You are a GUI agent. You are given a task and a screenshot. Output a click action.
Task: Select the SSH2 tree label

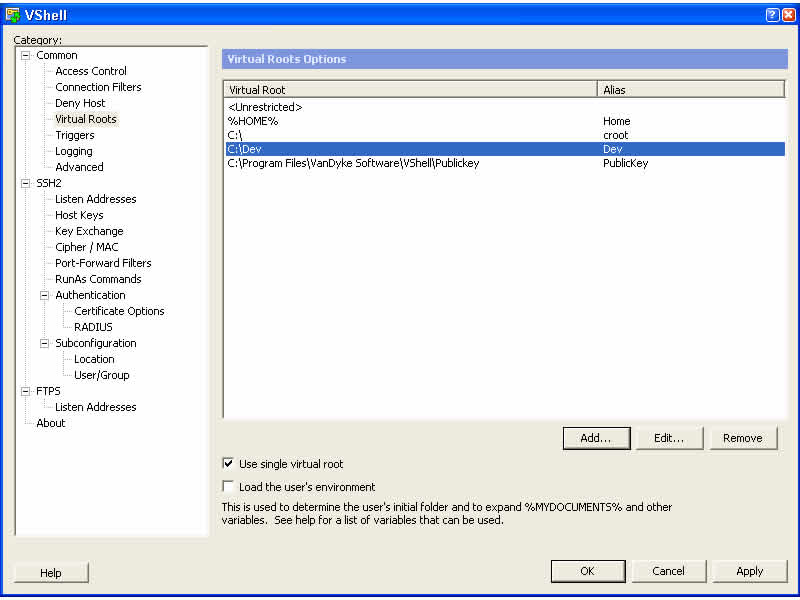[48, 183]
